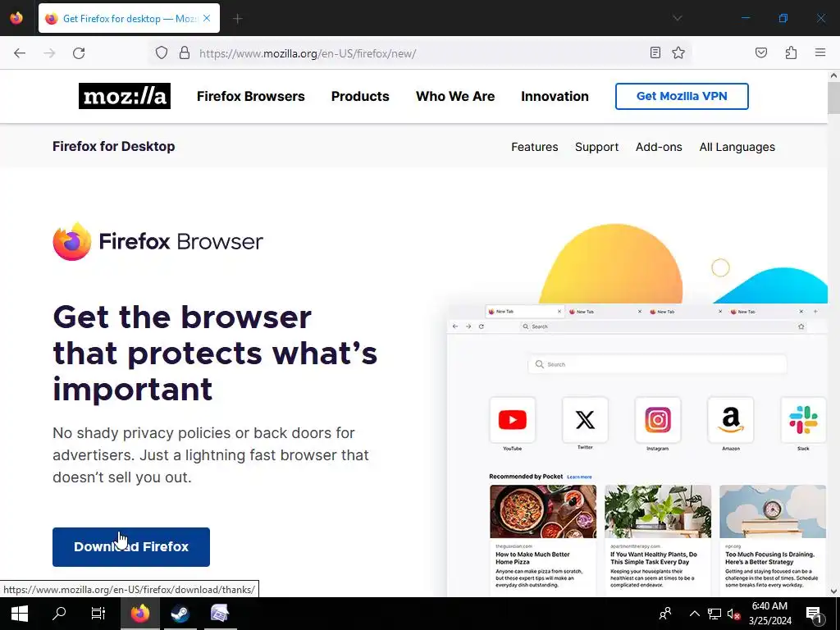
Task: Go back using the browser back arrow
Action: [x=20, y=53]
